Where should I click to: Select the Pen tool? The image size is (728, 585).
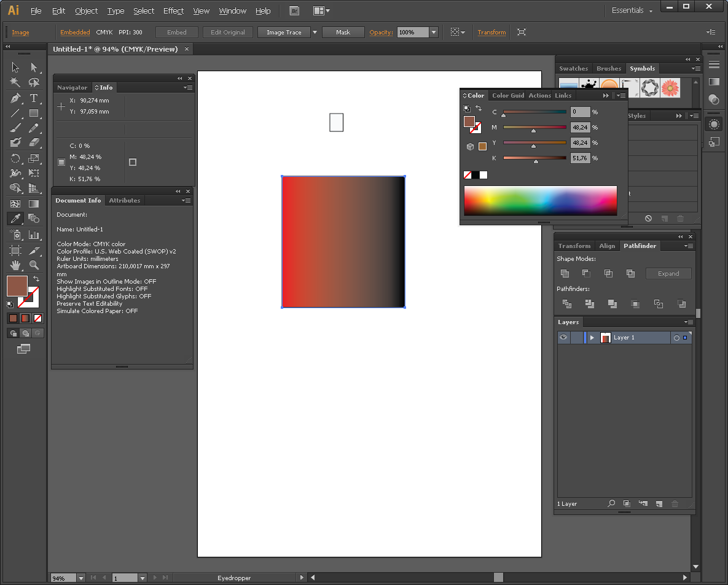tap(15, 98)
